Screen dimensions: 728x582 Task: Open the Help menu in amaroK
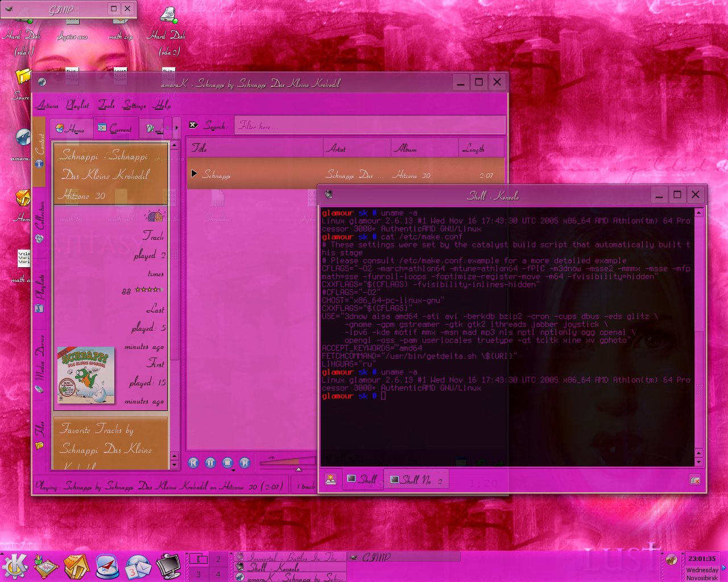click(x=163, y=105)
